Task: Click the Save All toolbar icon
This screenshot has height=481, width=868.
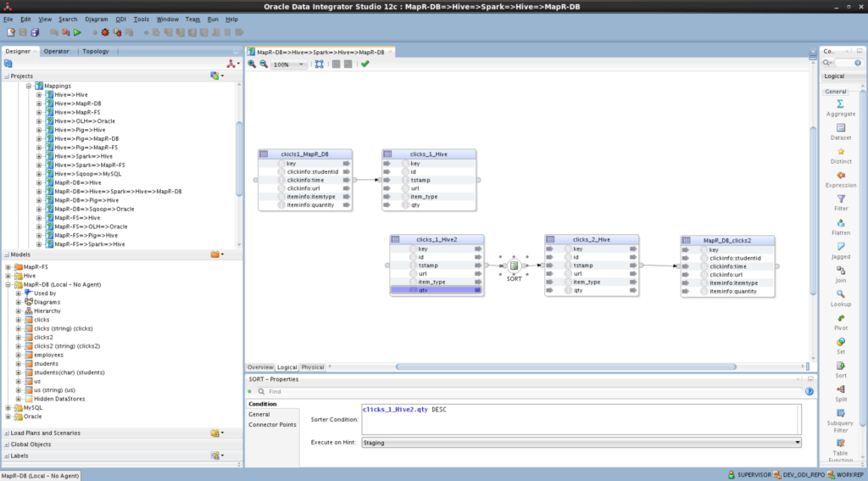Action: coord(35,33)
